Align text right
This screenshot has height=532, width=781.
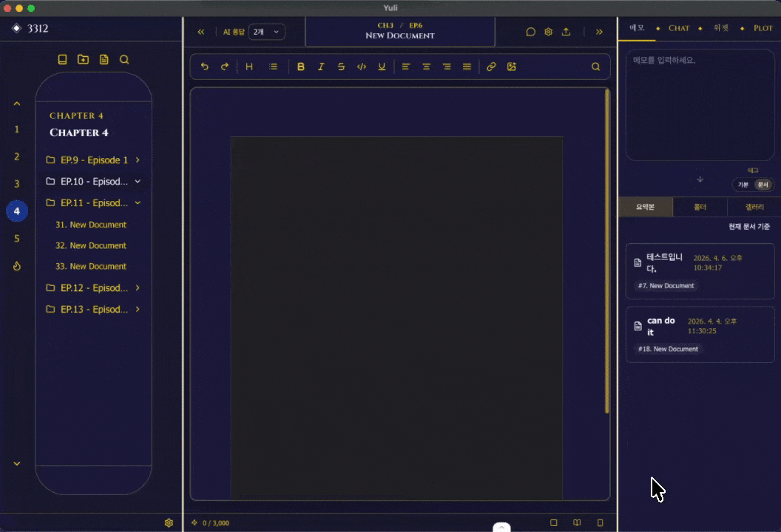[447, 66]
